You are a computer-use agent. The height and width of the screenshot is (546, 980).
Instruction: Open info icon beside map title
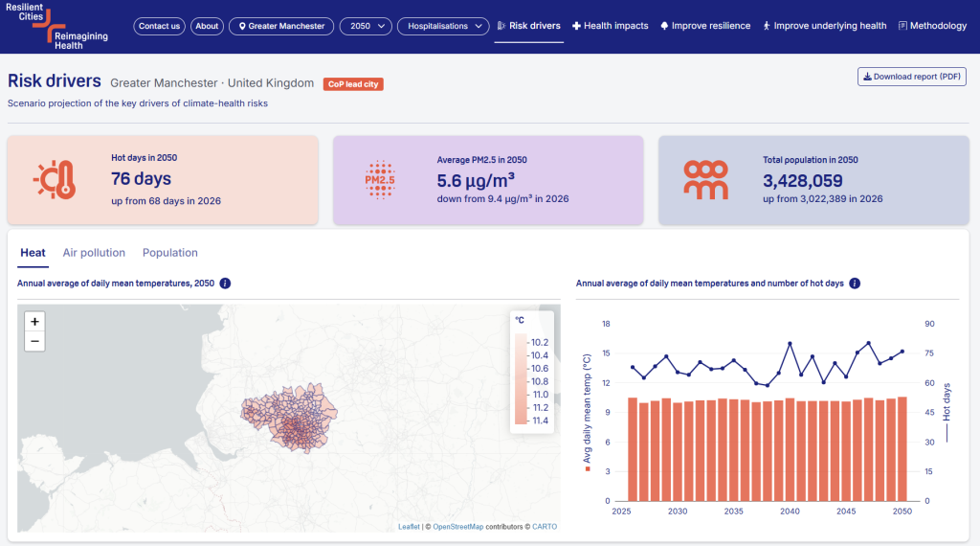tap(225, 284)
